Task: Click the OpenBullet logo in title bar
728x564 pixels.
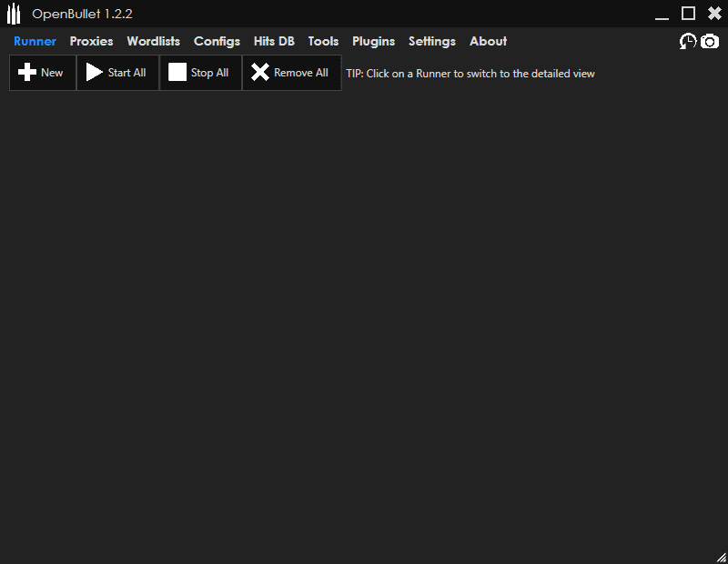Action: click(14, 14)
